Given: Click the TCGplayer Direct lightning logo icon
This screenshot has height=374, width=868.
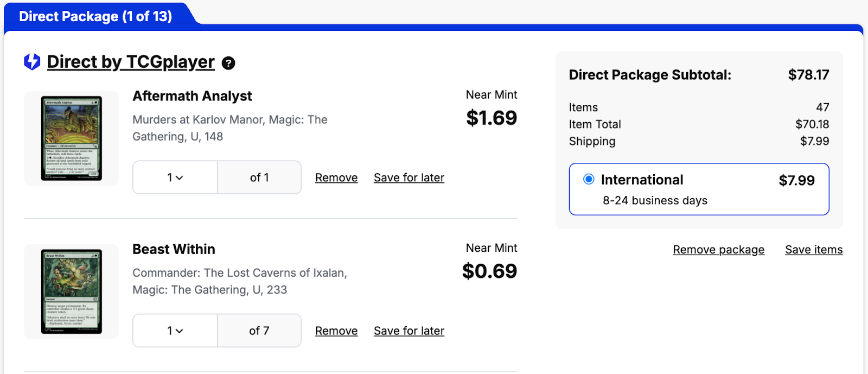Looking at the screenshot, I should 33,62.
